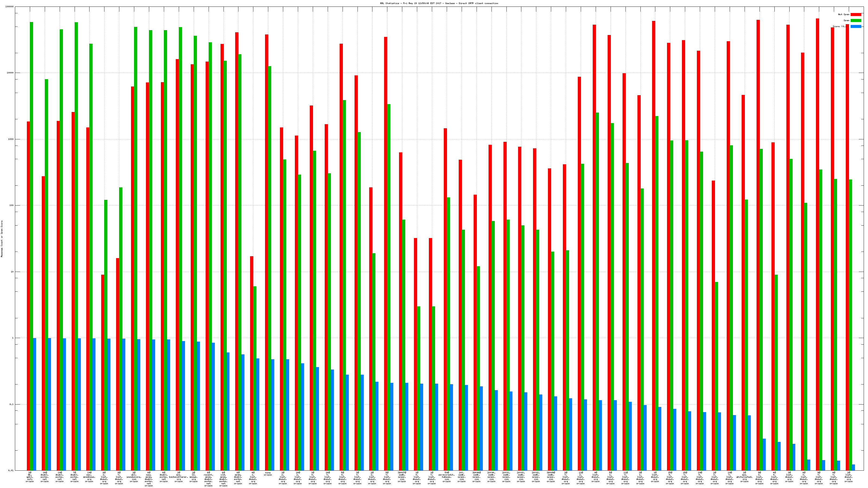Click the 'none origin' x-axis label
868x488 pixels.
(x=267, y=474)
